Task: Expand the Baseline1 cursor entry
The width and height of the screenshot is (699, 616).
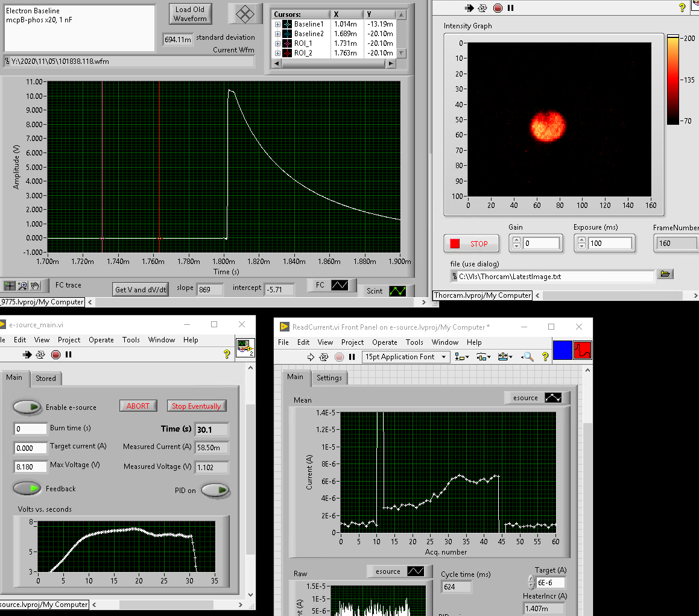Action: point(278,24)
